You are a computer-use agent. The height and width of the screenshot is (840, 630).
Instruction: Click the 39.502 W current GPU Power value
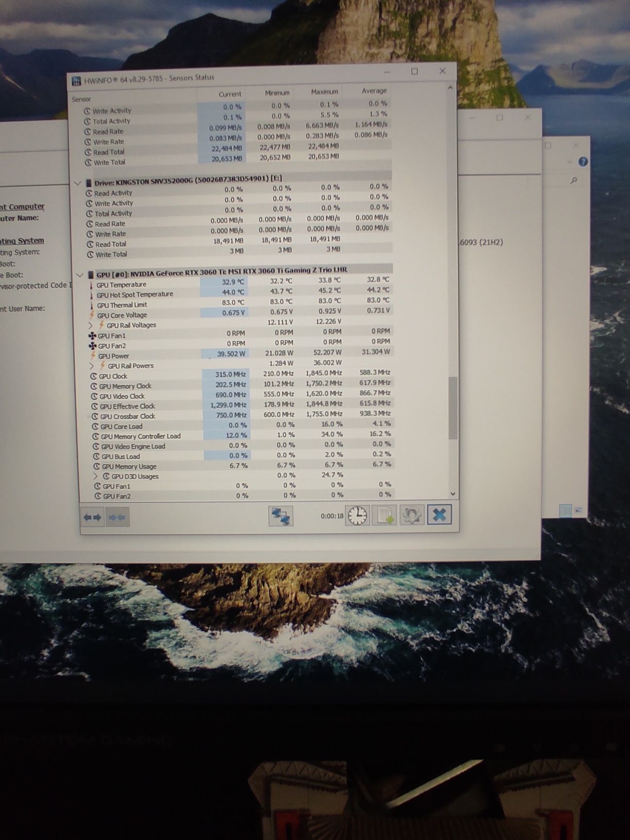tap(232, 354)
